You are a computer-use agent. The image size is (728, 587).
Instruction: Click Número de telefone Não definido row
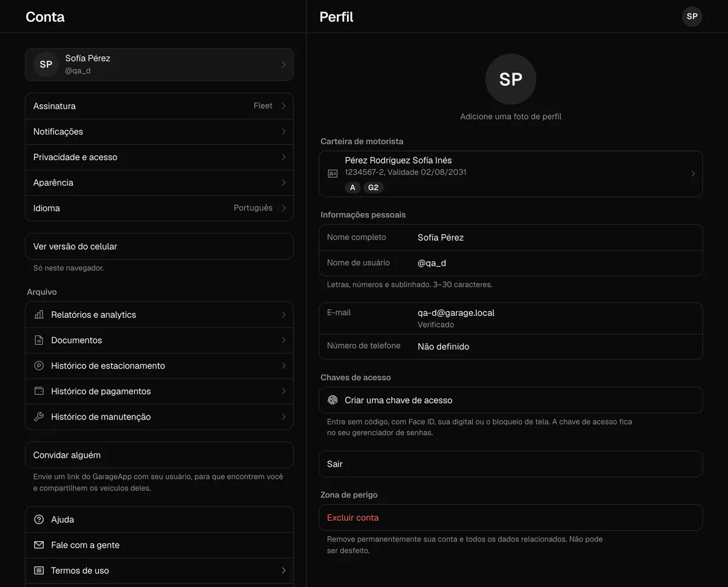pos(511,347)
